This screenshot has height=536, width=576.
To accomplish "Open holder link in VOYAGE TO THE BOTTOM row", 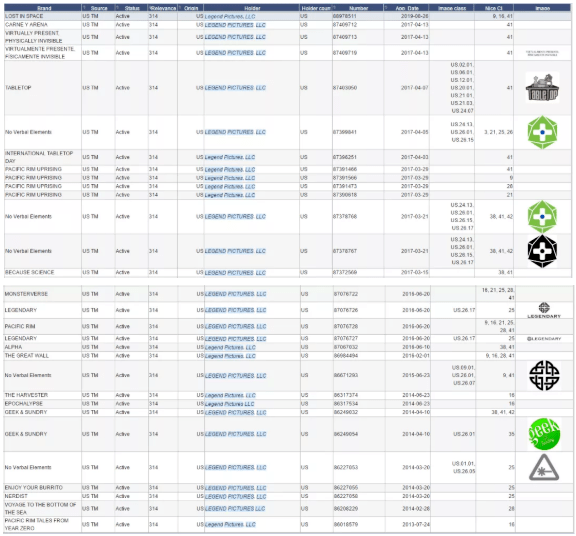I will point(235,508).
